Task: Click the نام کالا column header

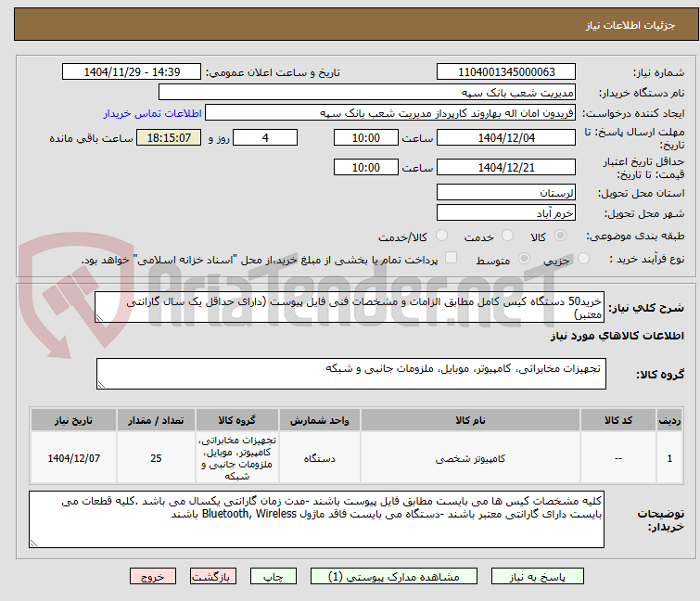Action: click(x=470, y=420)
